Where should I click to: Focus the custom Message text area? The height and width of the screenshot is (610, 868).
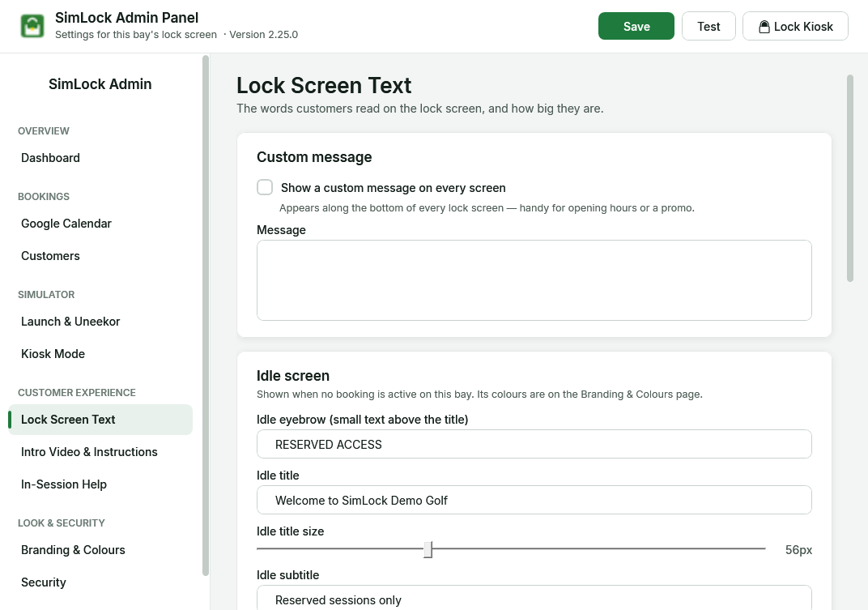[534, 280]
